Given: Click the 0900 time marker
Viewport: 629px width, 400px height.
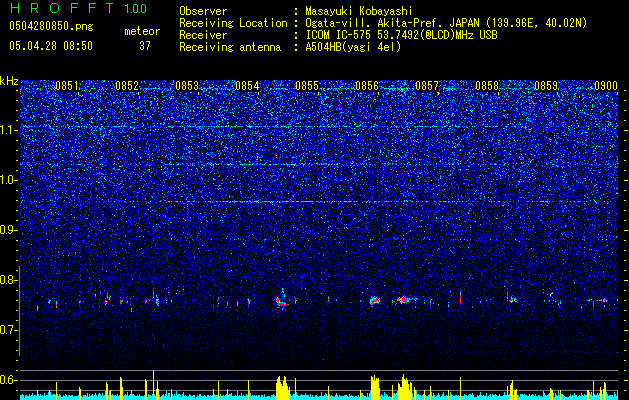Looking at the screenshot, I should pyautogui.click(x=606, y=86).
